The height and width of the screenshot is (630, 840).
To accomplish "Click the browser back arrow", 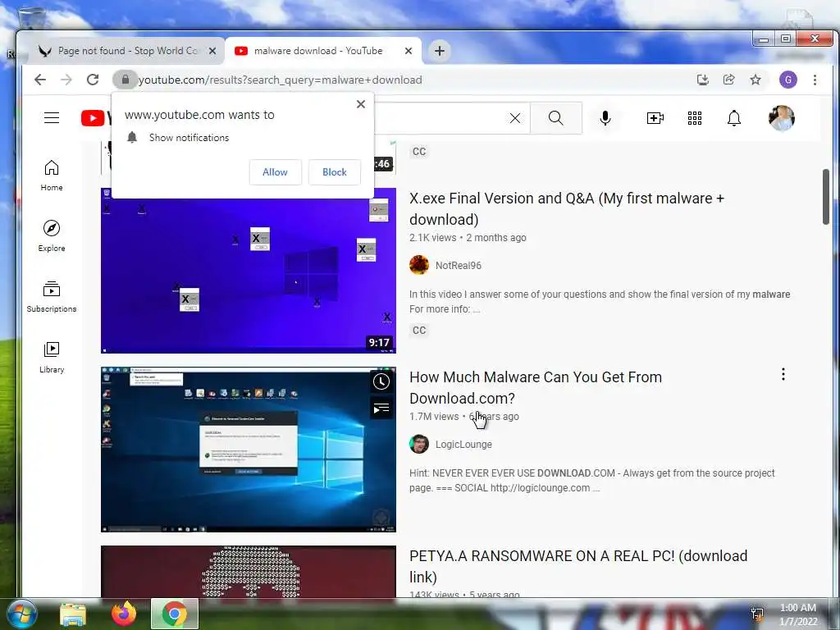I will pyautogui.click(x=40, y=80).
